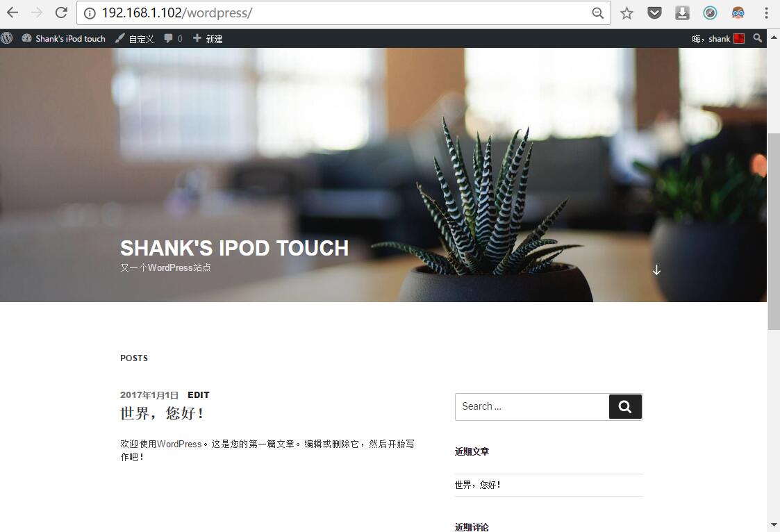Click the browser forward arrow

coord(36,13)
